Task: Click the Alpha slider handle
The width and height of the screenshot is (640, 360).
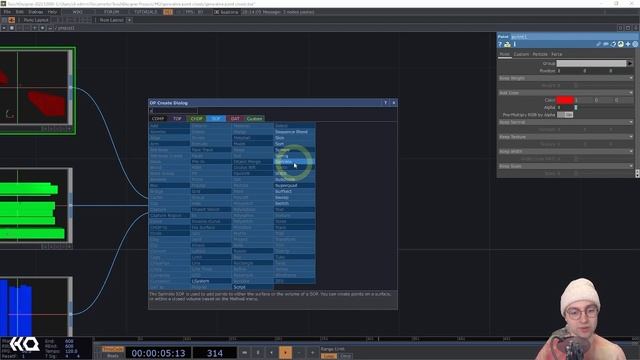Action: [x=576, y=107]
